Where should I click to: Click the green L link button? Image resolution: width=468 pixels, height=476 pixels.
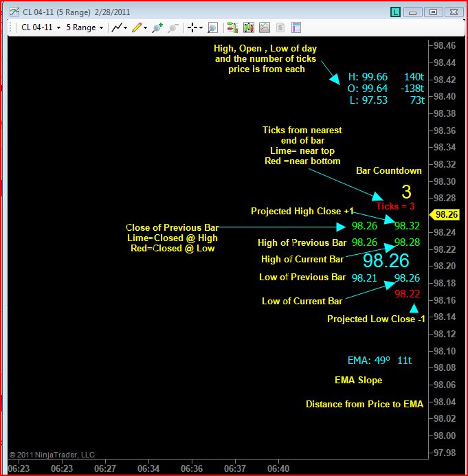[395, 12]
